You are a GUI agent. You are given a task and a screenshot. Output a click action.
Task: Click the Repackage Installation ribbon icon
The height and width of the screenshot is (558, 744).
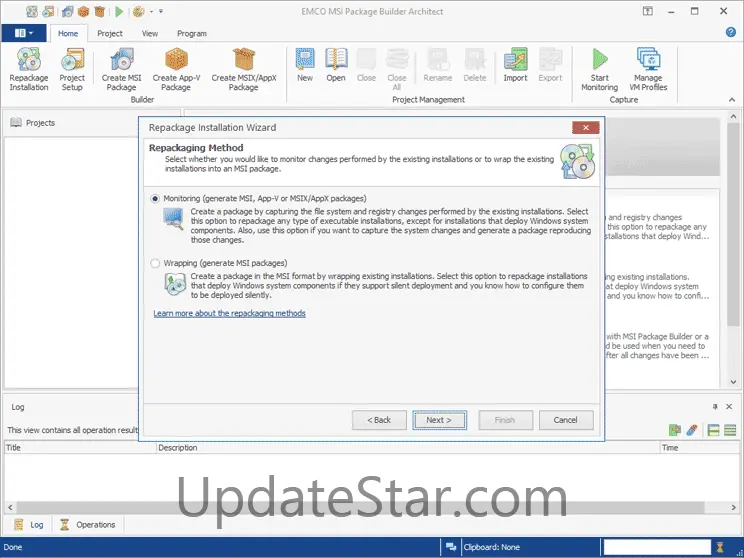(x=29, y=69)
